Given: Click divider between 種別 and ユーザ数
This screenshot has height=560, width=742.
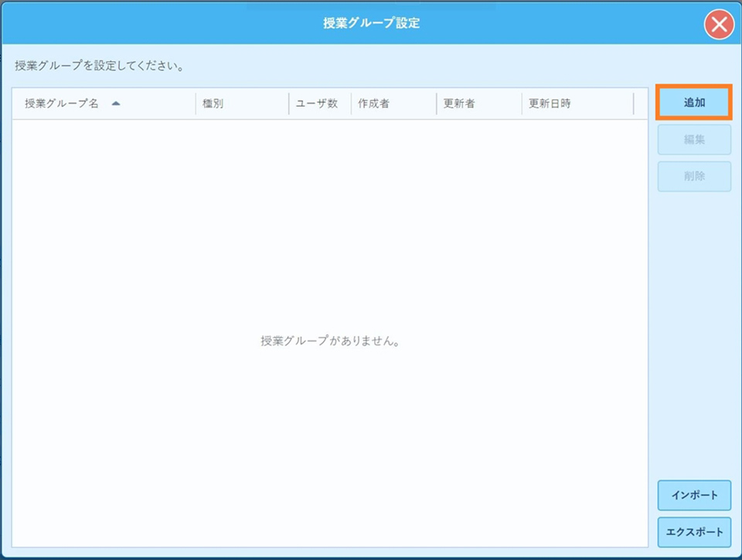Looking at the screenshot, I should click(x=289, y=104).
